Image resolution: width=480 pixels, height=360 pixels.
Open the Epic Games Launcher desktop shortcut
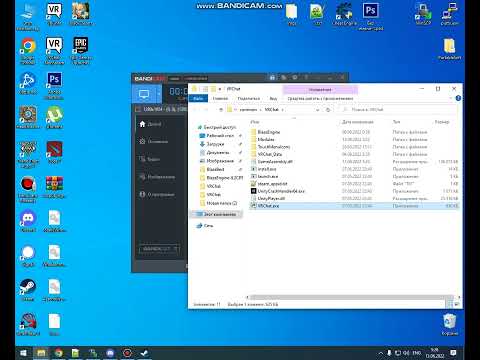(x=81, y=50)
